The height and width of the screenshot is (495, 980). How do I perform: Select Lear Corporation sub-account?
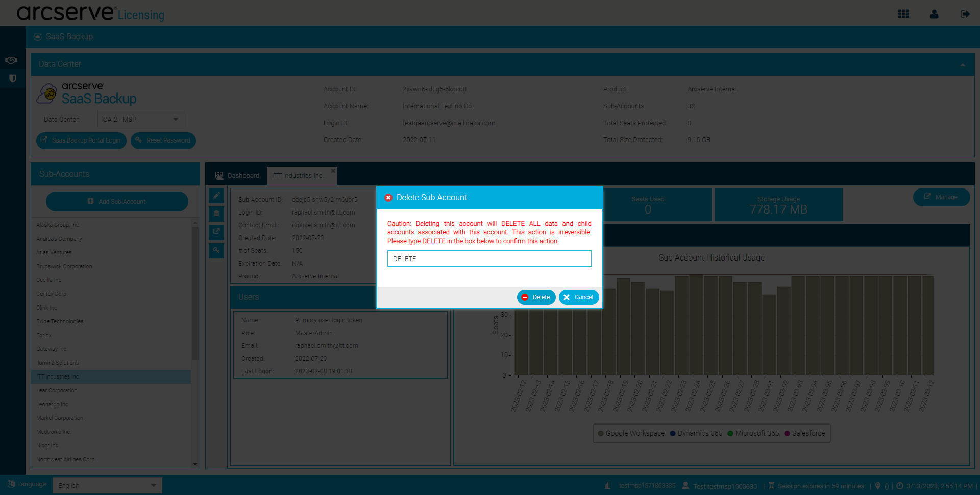click(x=111, y=390)
